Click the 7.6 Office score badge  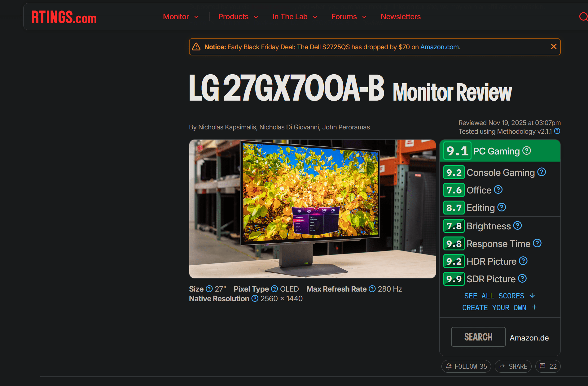click(x=454, y=190)
